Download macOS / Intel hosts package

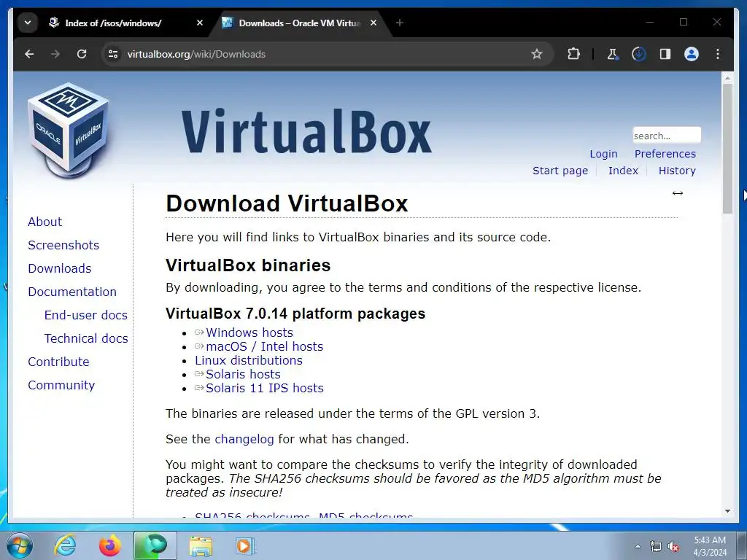coord(264,346)
